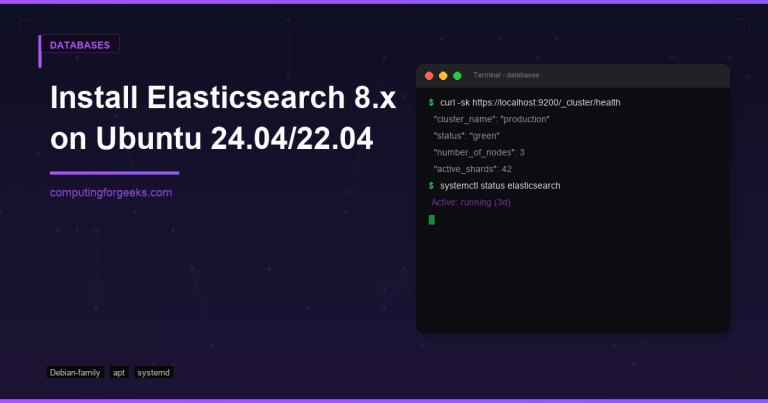Viewport: 768px width, 403px height.
Task: Click the "Terminal - databases" window title
Action: pyautogui.click(x=506, y=75)
